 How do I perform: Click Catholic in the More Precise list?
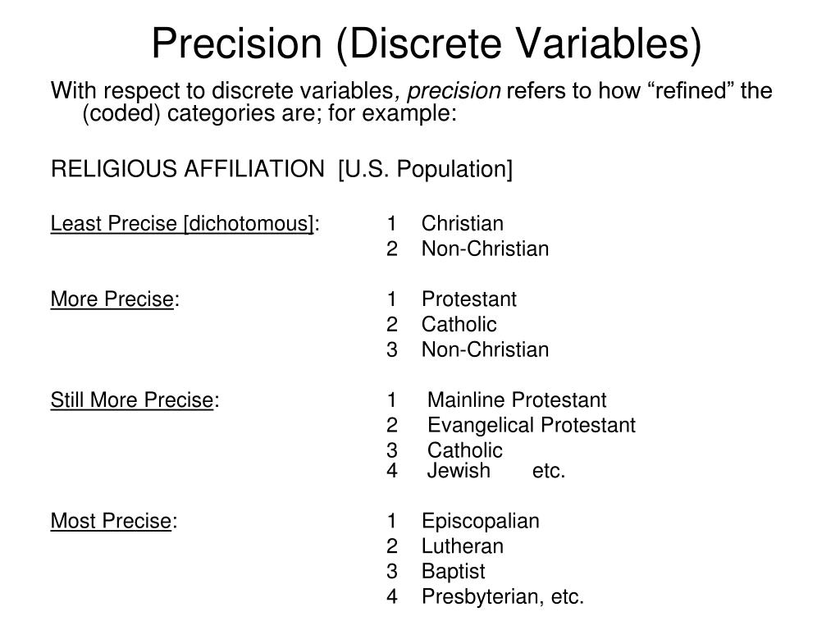(x=459, y=324)
